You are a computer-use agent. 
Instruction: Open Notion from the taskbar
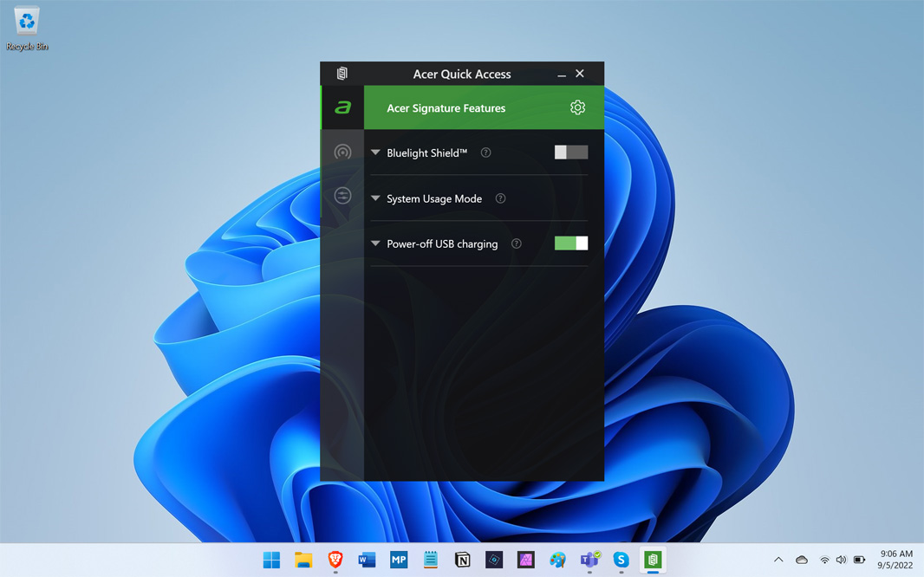point(462,560)
